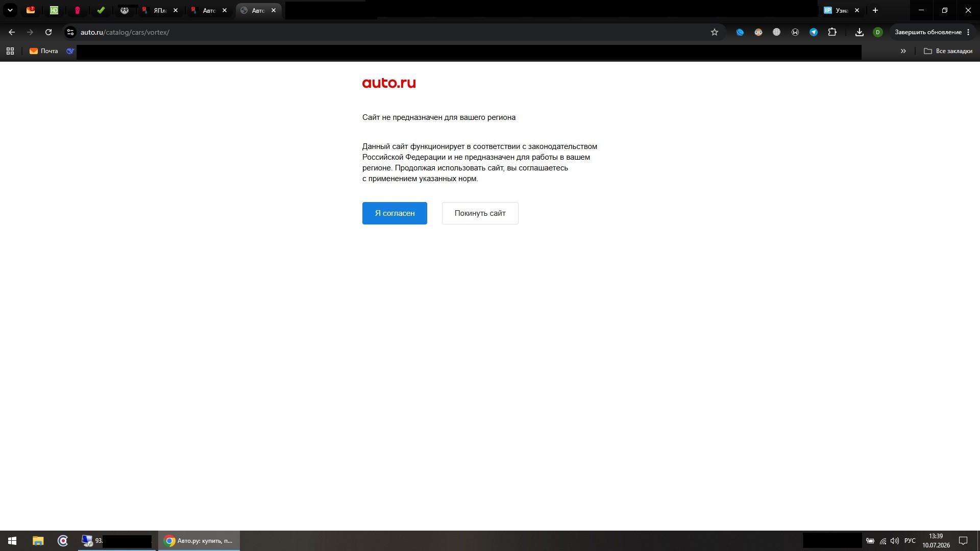Close the first "Авто" tab with Yandex icon
This screenshot has height=551, width=980.
point(225,10)
